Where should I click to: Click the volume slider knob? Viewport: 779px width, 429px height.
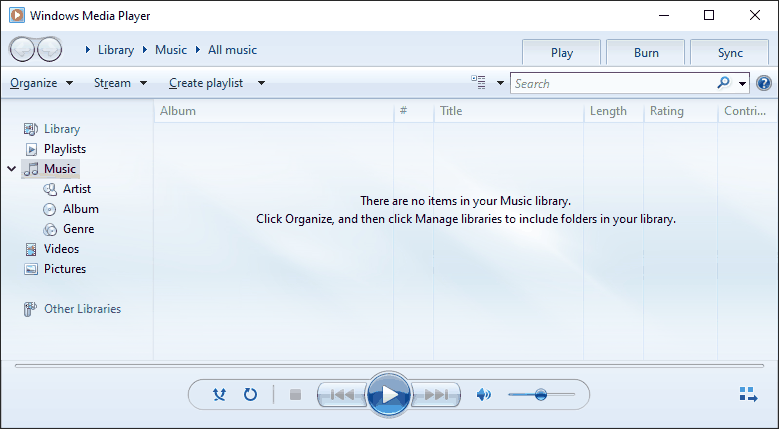(541, 395)
